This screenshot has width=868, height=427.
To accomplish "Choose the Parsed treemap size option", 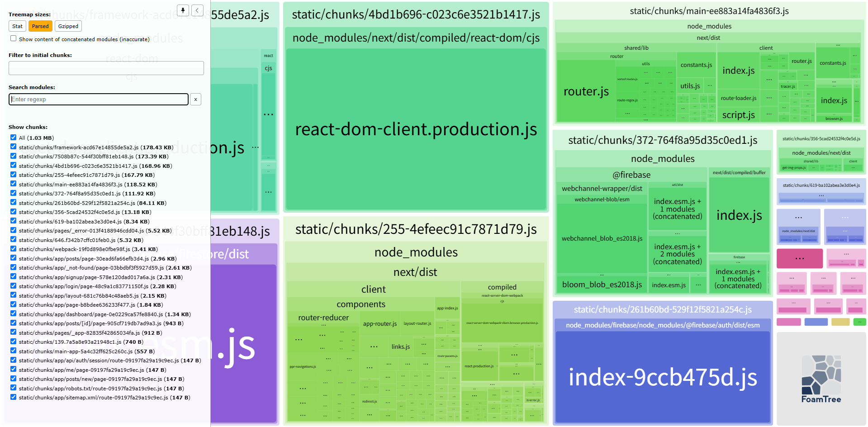I will (40, 26).
